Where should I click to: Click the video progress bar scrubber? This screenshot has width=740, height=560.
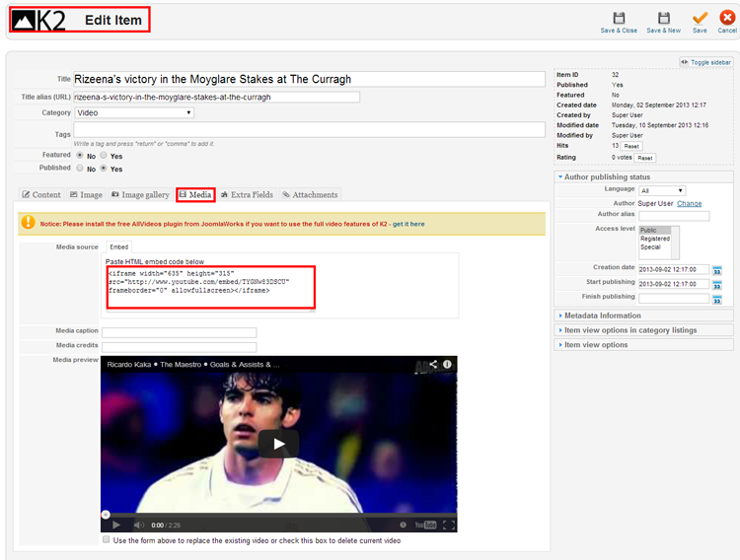coord(106,514)
